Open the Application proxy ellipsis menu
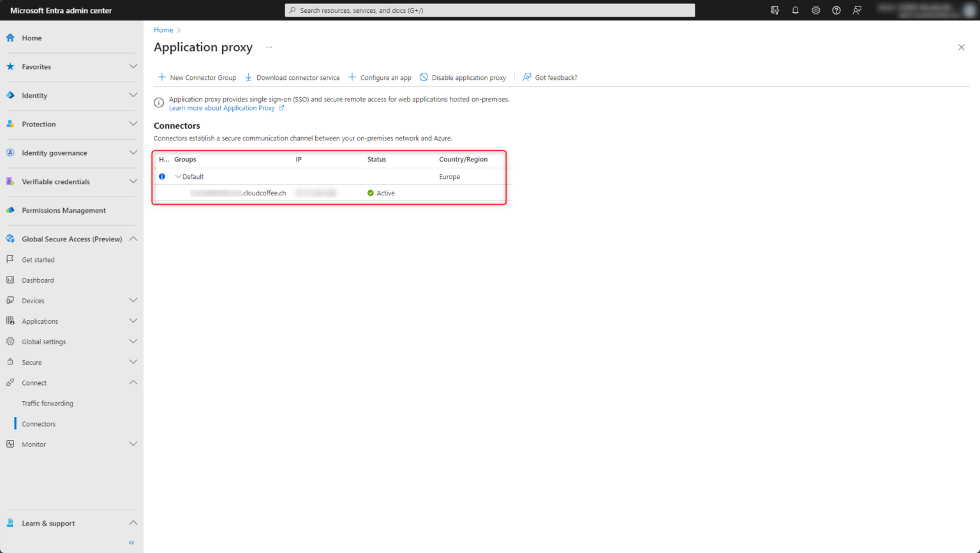The width and height of the screenshot is (980, 553). (x=269, y=47)
